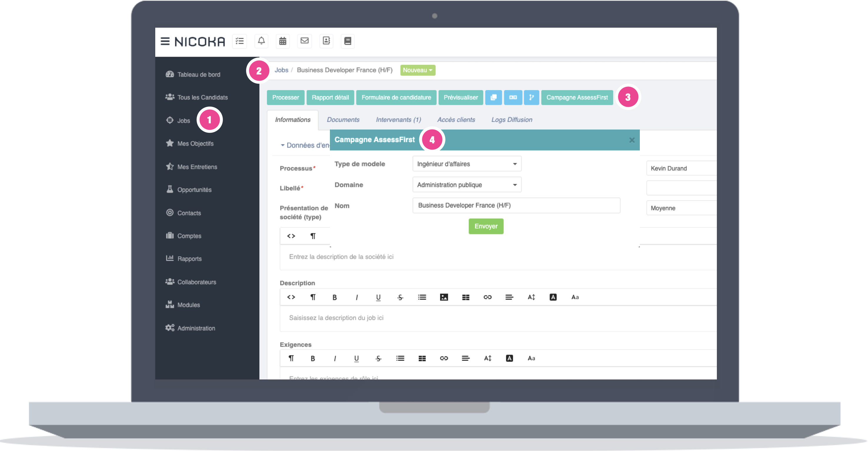Toggle the hamburger menu next to NICOKA
This screenshot has width=868, height=451.
click(165, 41)
